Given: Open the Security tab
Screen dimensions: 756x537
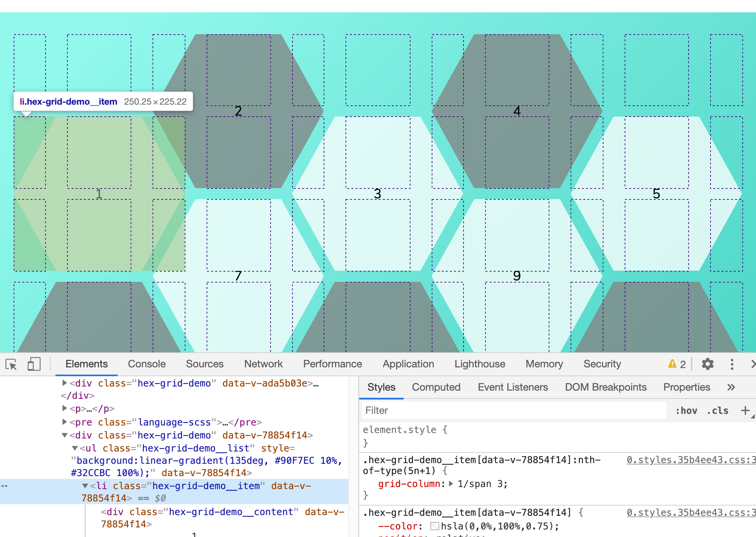Looking at the screenshot, I should [602, 364].
